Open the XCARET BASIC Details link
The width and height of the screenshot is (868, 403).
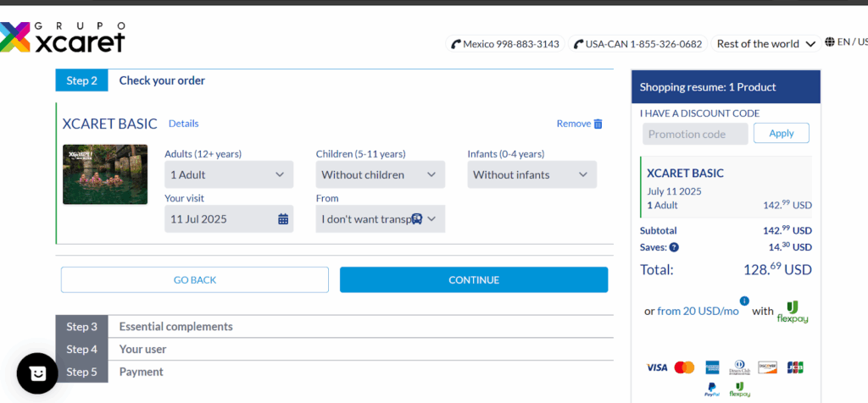coord(183,124)
